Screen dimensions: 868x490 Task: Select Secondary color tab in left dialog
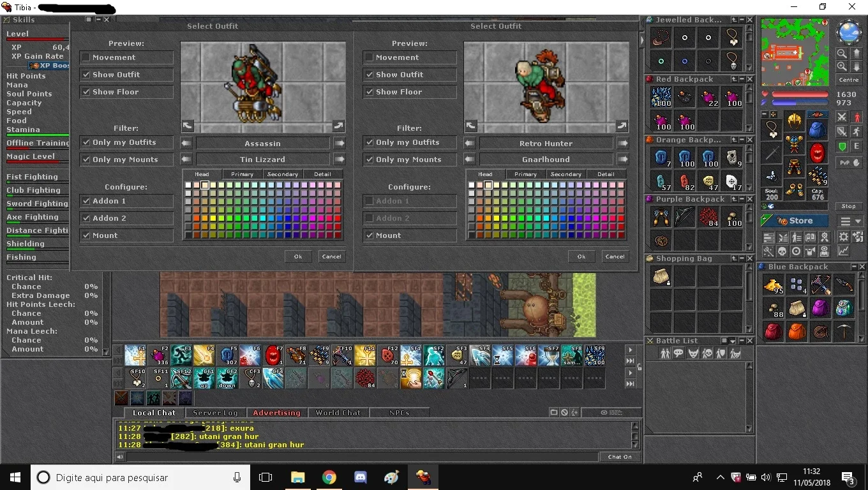pos(283,174)
